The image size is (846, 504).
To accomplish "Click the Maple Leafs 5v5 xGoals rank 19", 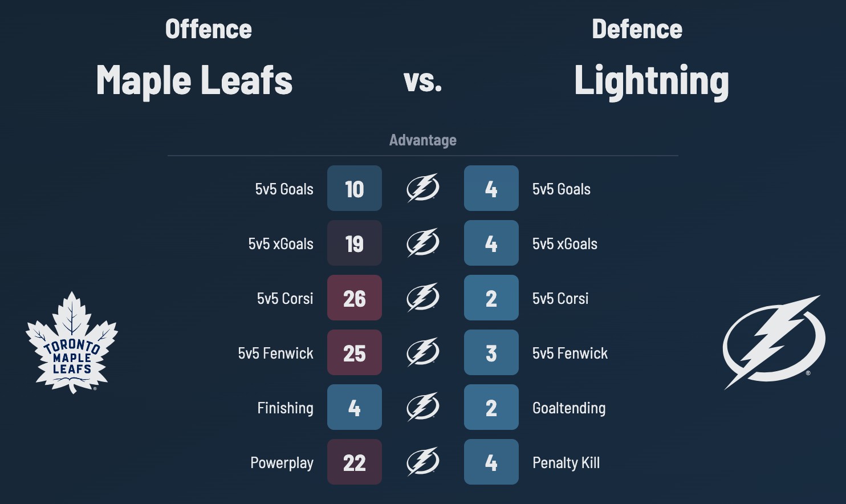I will coord(355,243).
